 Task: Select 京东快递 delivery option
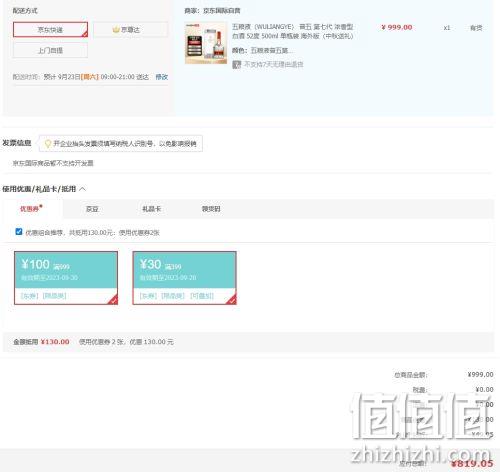pyautogui.click(x=50, y=30)
